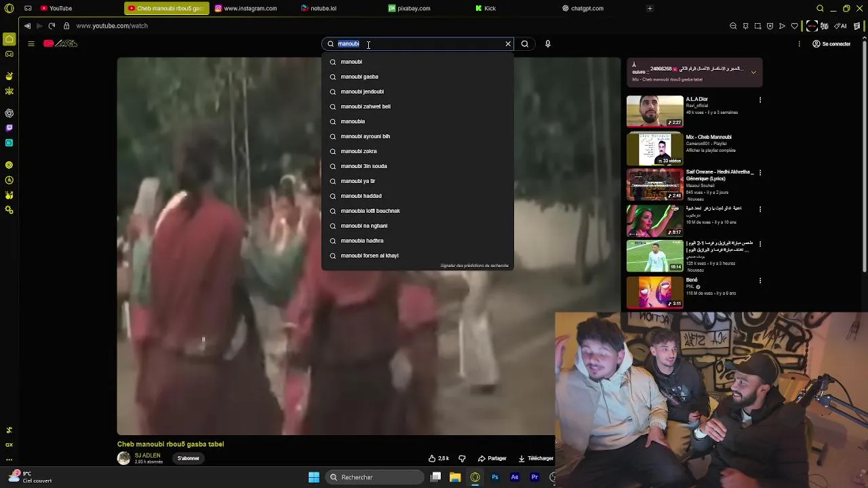Image resolution: width=868 pixels, height=488 pixels.
Task: Subscribe with the S'abonner button
Action: (189, 458)
